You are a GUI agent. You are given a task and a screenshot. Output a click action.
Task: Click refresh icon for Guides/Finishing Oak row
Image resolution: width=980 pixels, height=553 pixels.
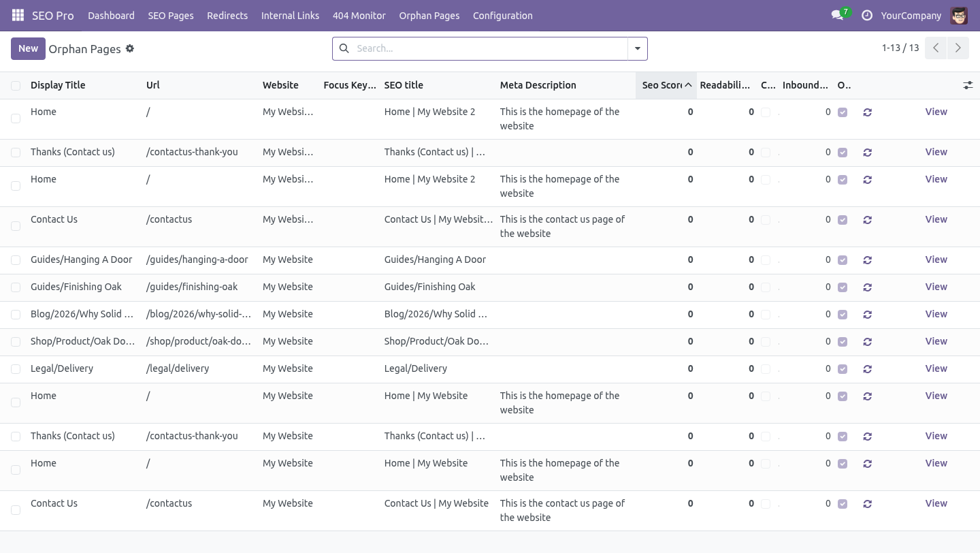(867, 287)
